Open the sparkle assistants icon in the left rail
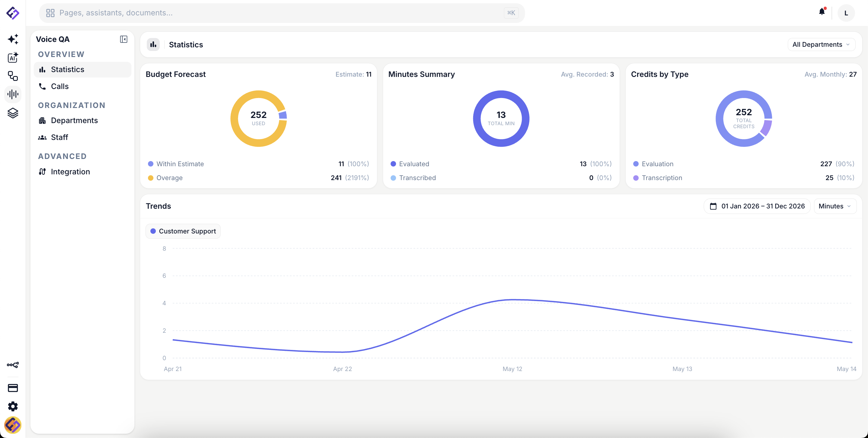 click(13, 39)
